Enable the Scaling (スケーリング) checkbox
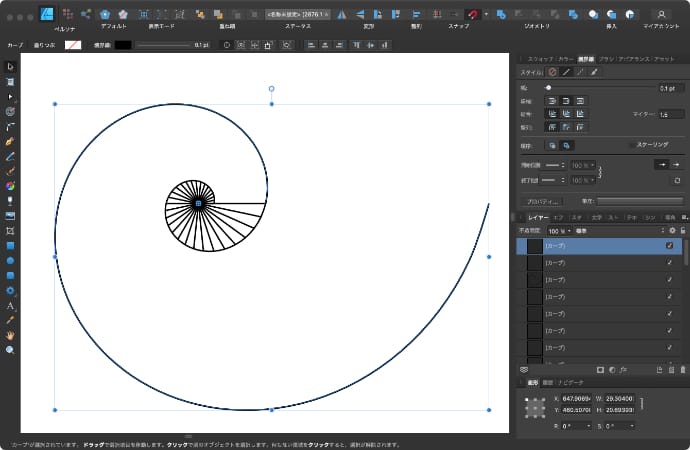 630,145
